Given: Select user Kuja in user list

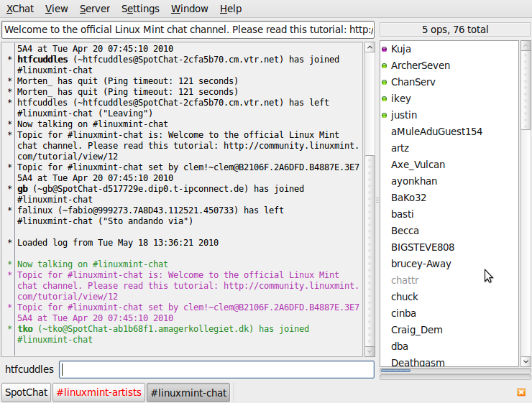Looking at the screenshot, I should (x=449, y=49).
